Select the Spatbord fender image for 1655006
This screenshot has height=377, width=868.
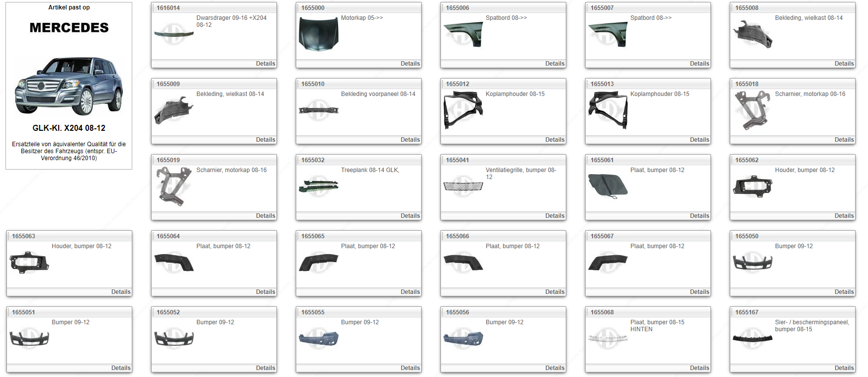[463, 34]
